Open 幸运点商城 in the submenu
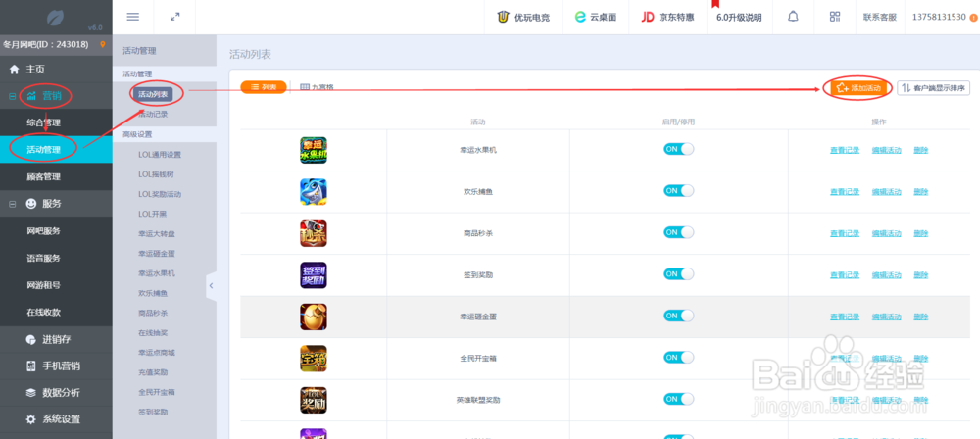This screenshot has width=980, height=439. point(157,353)
